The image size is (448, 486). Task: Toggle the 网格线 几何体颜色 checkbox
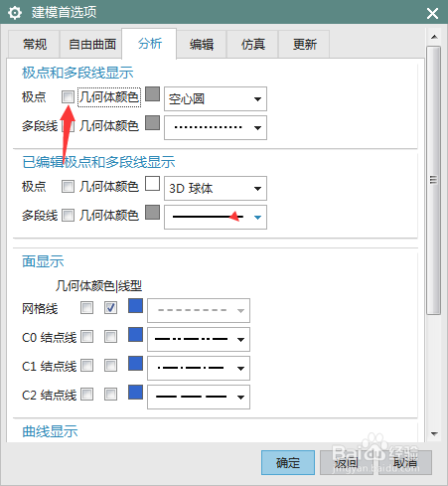coord(86,308)
